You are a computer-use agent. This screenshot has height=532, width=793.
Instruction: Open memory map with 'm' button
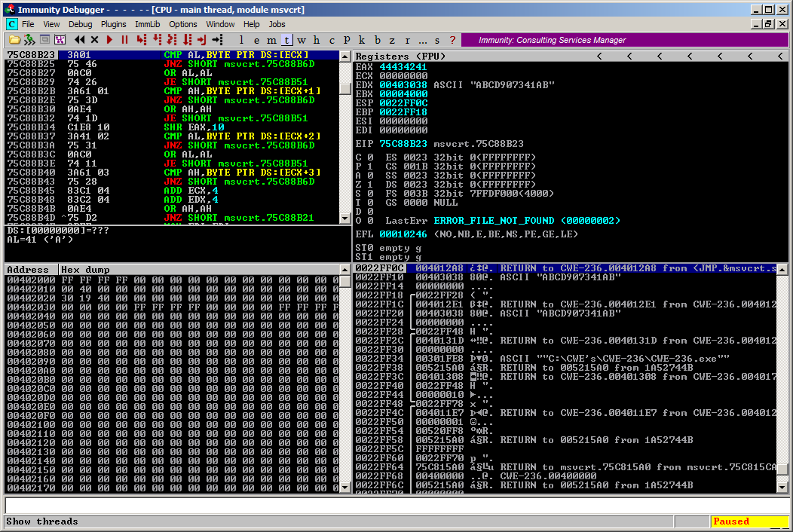coord(271,40)
